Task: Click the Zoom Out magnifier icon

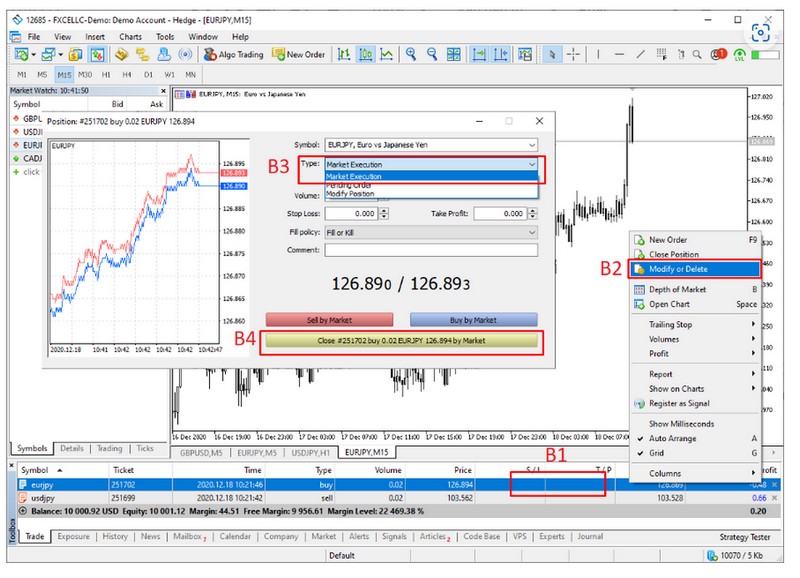Action: [432, 54]
